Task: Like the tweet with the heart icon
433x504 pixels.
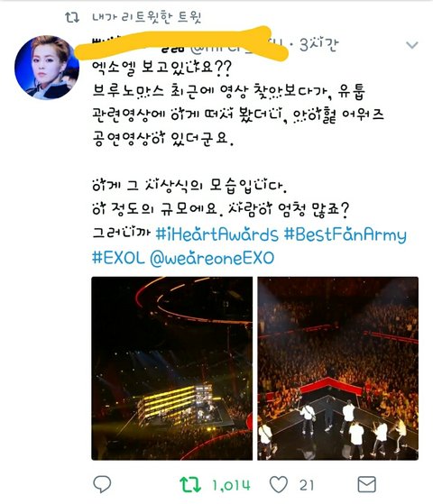Action: (278, 485)
